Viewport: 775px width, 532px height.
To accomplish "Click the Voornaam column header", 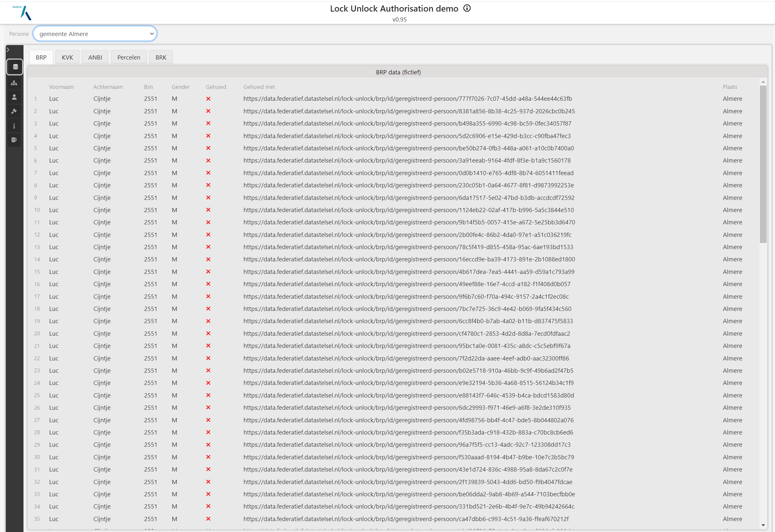I will pos(62,87).
